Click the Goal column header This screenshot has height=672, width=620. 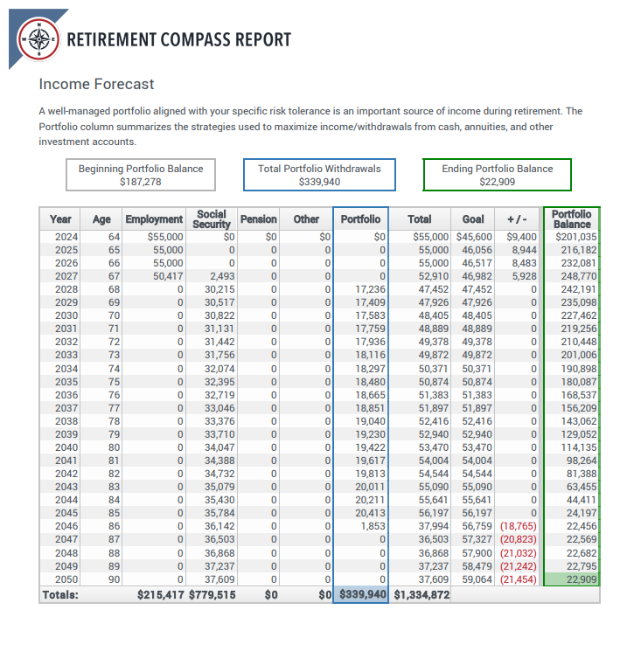point(472,219)
